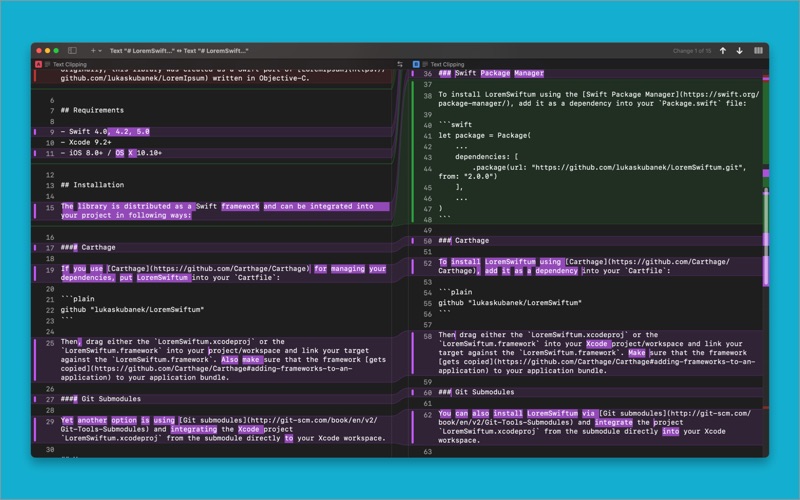Jump to previous change with up arrow
Image resolution: width=800 pixels, height=500 pixels.
pyautogui.click(x=723, y=51)
